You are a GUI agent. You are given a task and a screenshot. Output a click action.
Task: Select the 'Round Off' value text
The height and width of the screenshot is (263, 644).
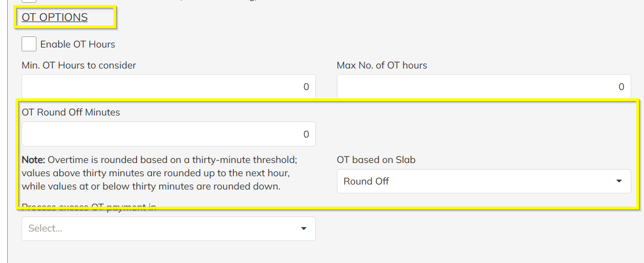pos(366,181)
